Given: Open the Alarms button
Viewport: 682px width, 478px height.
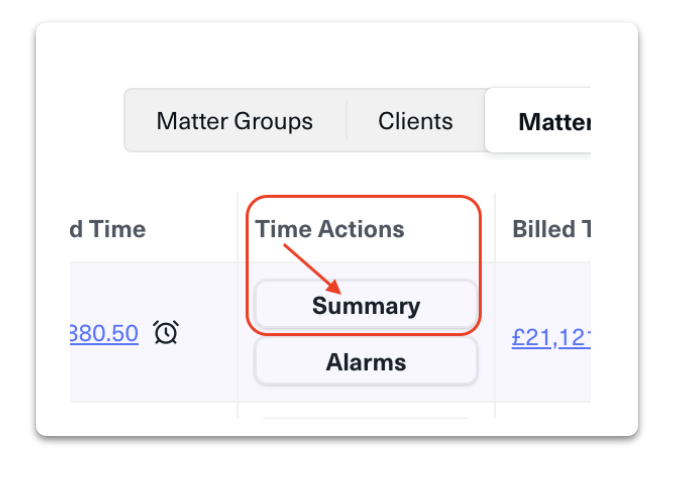Looking at the screenshot, I should point(366,362).
